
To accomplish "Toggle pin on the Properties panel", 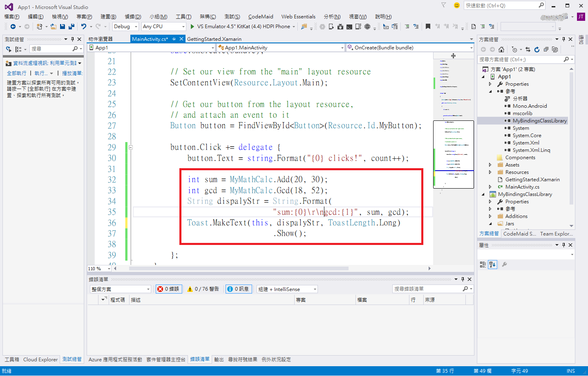I will [563, 245].
